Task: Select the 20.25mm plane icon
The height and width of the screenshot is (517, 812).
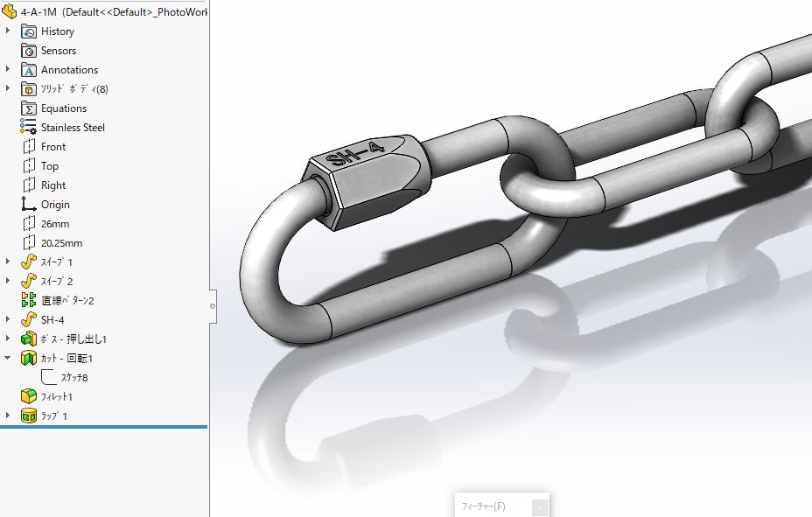Action: point(29,243)
